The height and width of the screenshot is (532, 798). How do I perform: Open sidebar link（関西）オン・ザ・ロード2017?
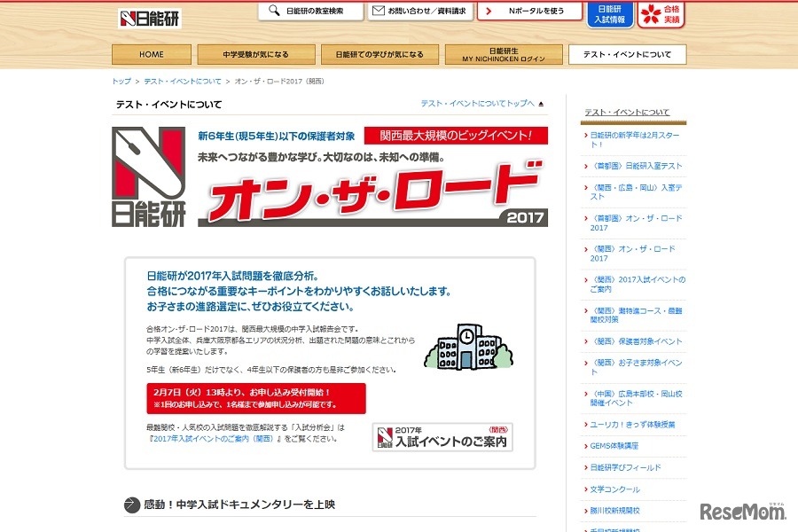point(632,254)
